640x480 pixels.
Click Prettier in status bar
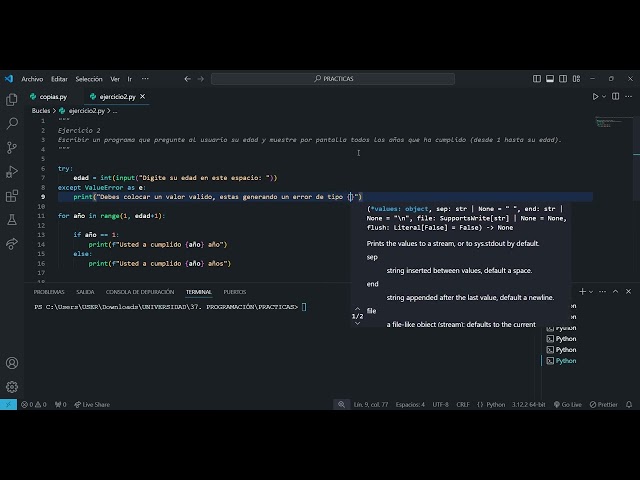(604, 404)
